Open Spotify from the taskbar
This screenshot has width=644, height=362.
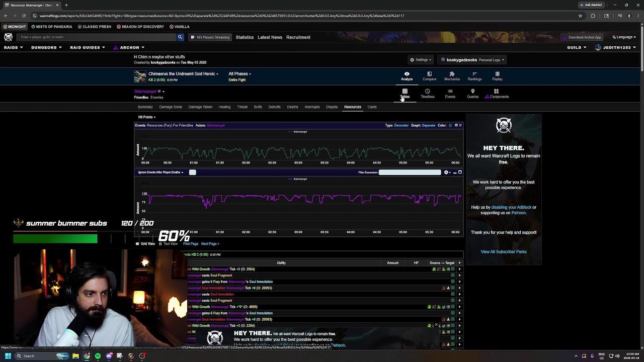point(98,356)
